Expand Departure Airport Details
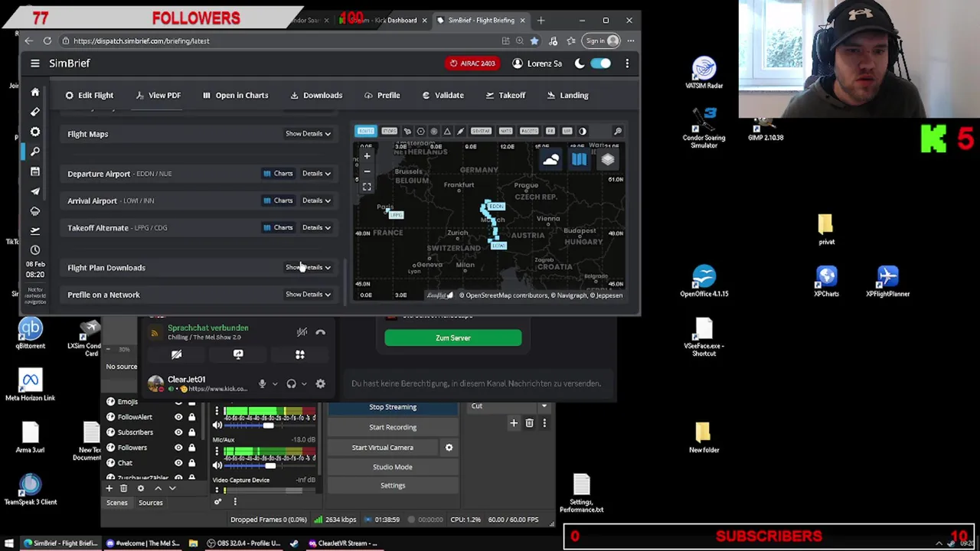The image size is (980, 551). [315, 174]
